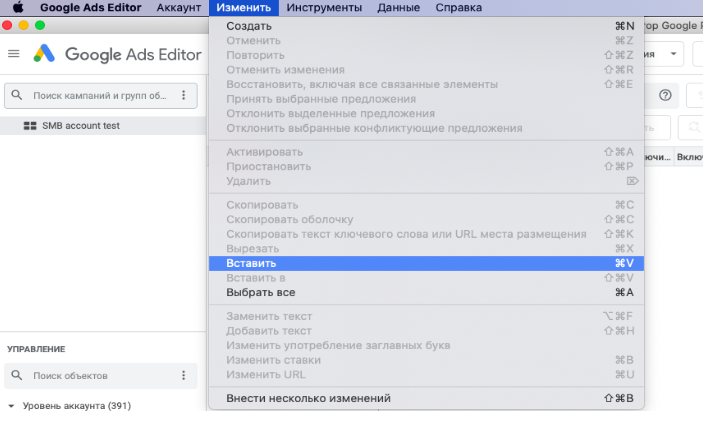Choose Изменить употребление заглавных букв
This screenshot has height=422, width=703.
(x=426, y=345)
